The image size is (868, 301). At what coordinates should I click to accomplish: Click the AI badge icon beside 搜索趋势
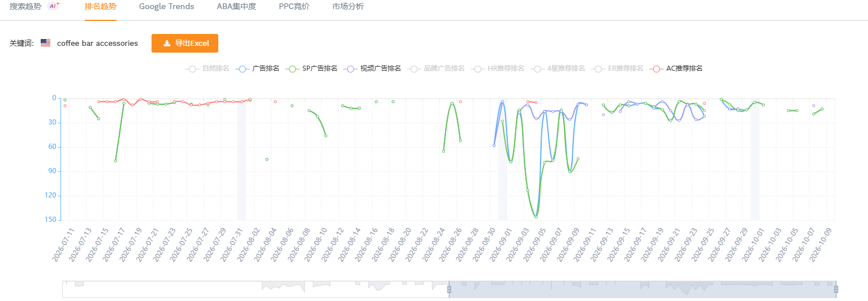click(54, 6)
